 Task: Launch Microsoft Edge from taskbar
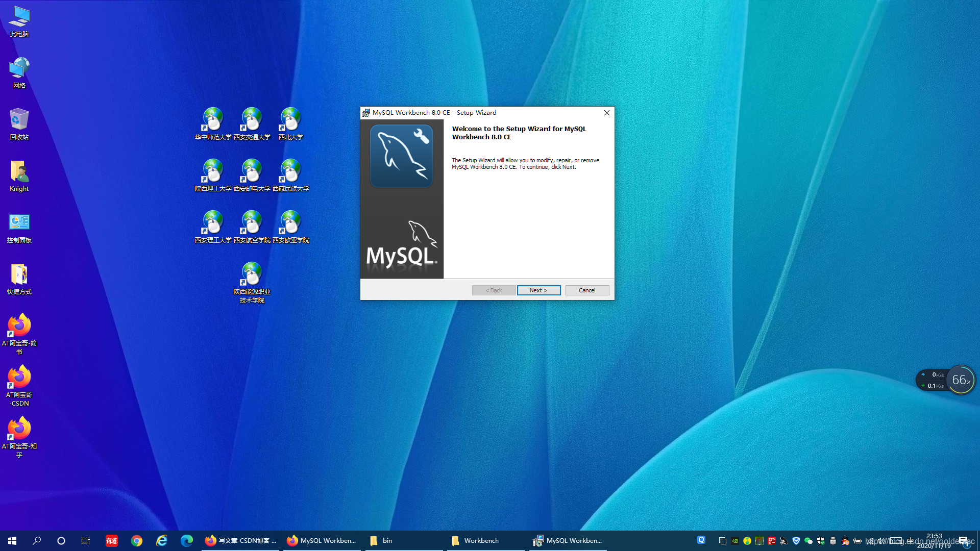[x=187, y=541]
